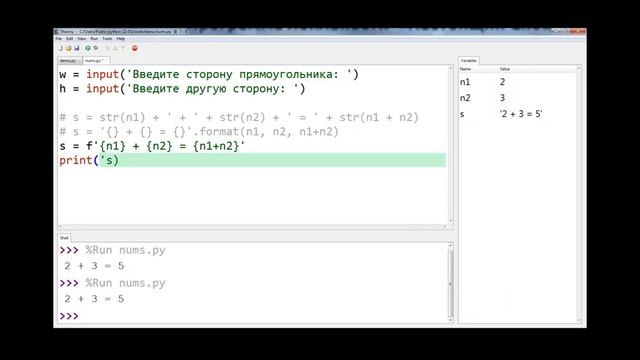The width and height of the screenshot is (640, 360).
Task: Click the f-string assignment line for s
Action: click(152, 146)
